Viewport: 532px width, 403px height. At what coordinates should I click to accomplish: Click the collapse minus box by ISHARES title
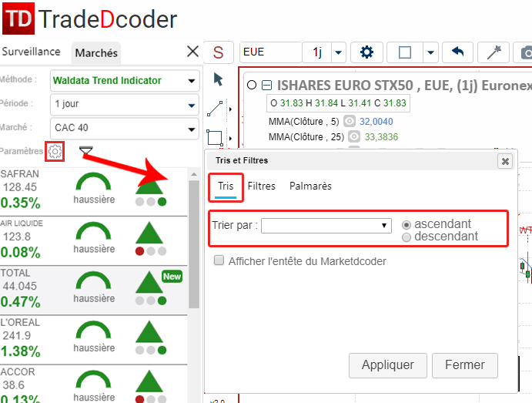click(267, 85)
